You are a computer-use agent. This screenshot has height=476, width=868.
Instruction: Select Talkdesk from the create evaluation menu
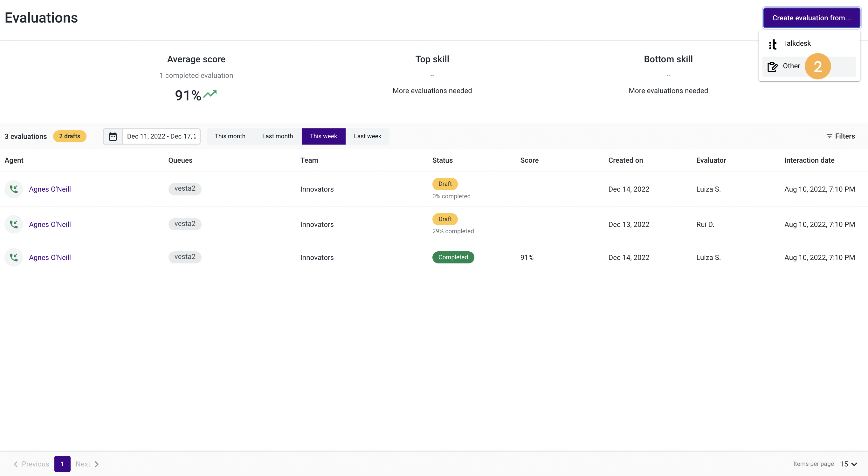(797, 44)
